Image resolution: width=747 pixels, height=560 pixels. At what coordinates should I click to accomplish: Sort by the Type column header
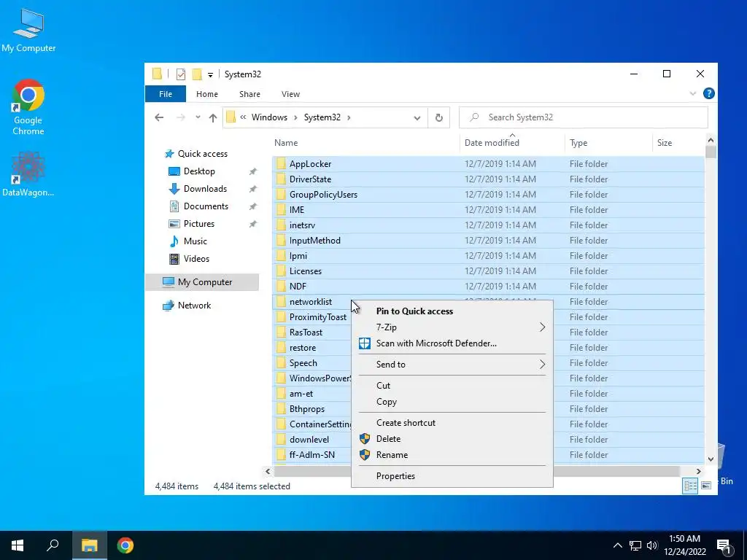tap(578, 142)
